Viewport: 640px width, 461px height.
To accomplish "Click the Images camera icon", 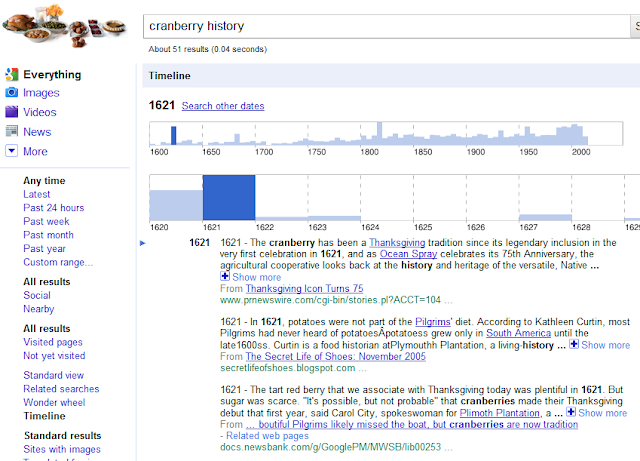I will [12, 93].
